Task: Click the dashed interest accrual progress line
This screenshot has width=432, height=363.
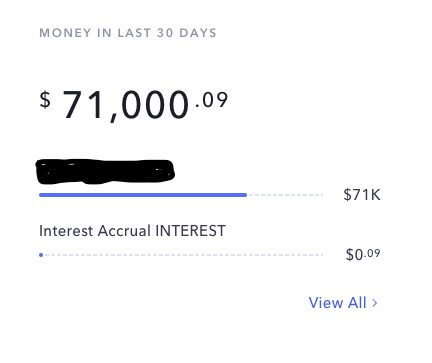Action: pos(184,255)
